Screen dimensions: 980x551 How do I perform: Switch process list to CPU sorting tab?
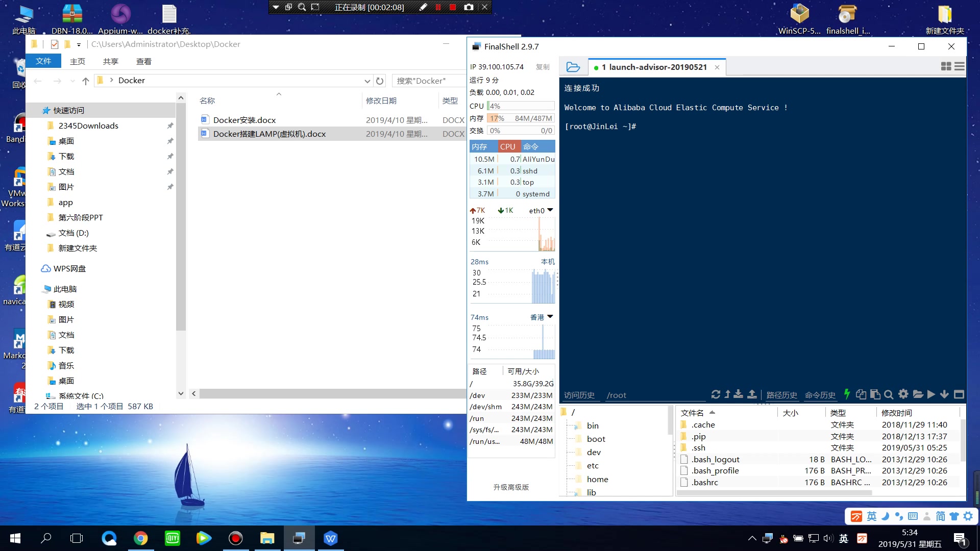tap(509, 146)
